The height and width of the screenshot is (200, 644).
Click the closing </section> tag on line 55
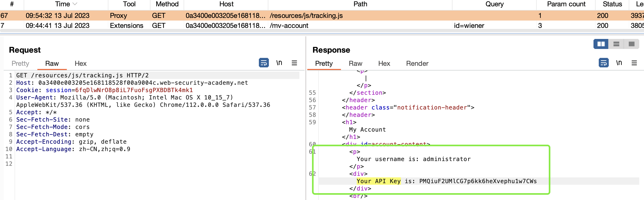pyautogui.click(x=368, y=93)
